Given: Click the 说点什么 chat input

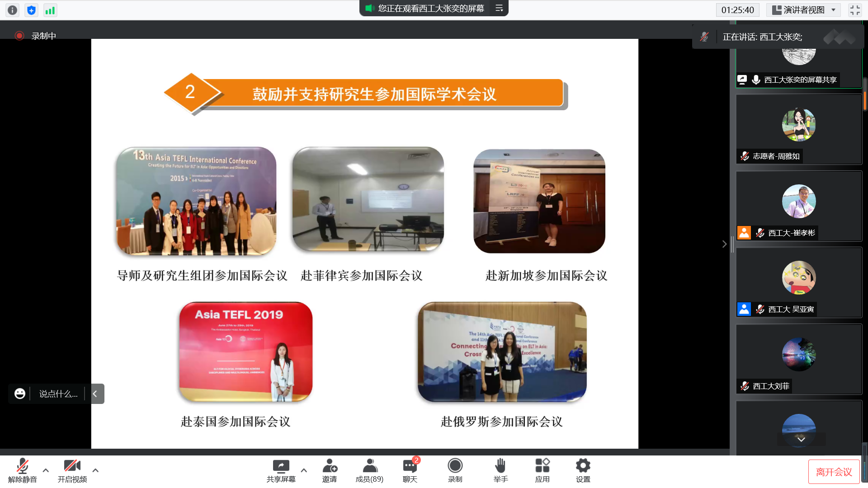Looking at the screenshot, I should click(58, 394).
